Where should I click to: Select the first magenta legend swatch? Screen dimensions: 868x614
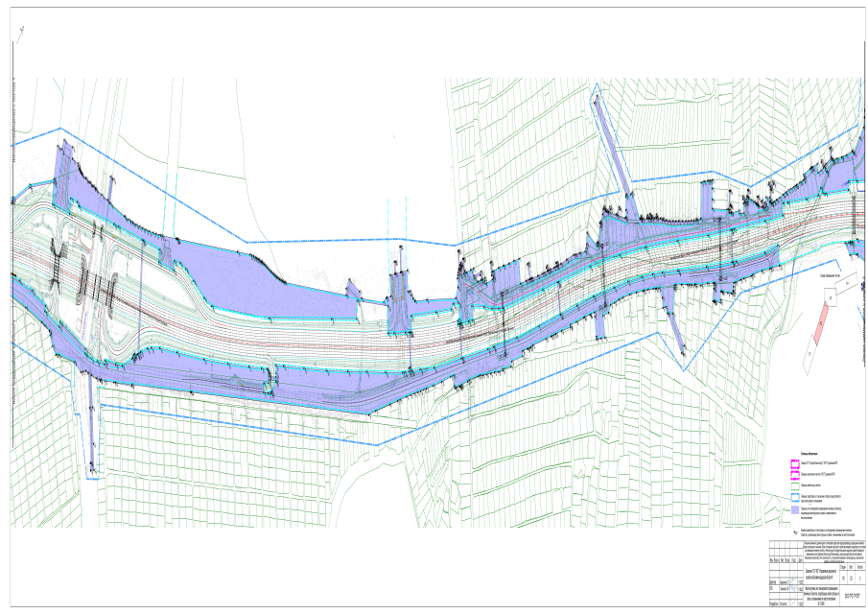794,462
